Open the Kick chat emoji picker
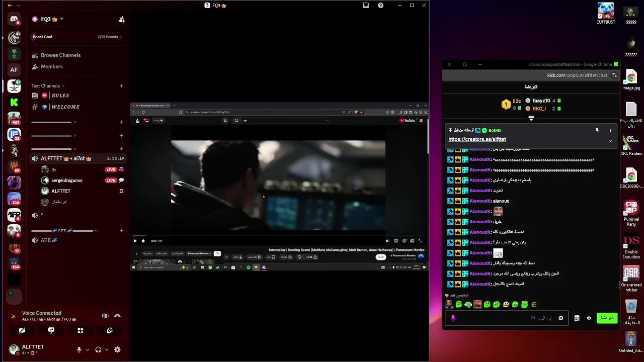This screenshot has width=644, height=362. (x=561, y=318)
